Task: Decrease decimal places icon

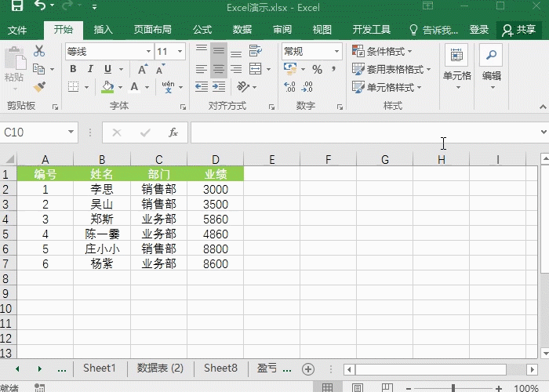Action: pyautogui.click(x=307, y=87)
